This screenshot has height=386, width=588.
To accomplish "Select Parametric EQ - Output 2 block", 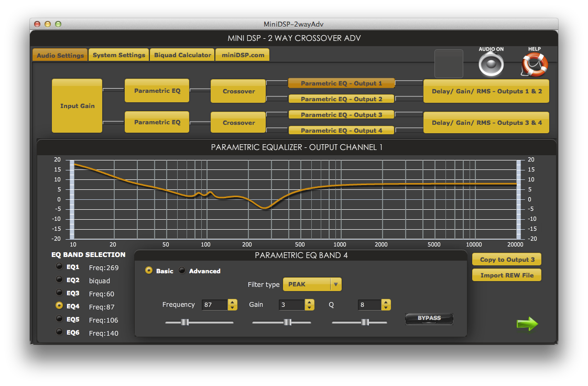I will click(341, 99).
